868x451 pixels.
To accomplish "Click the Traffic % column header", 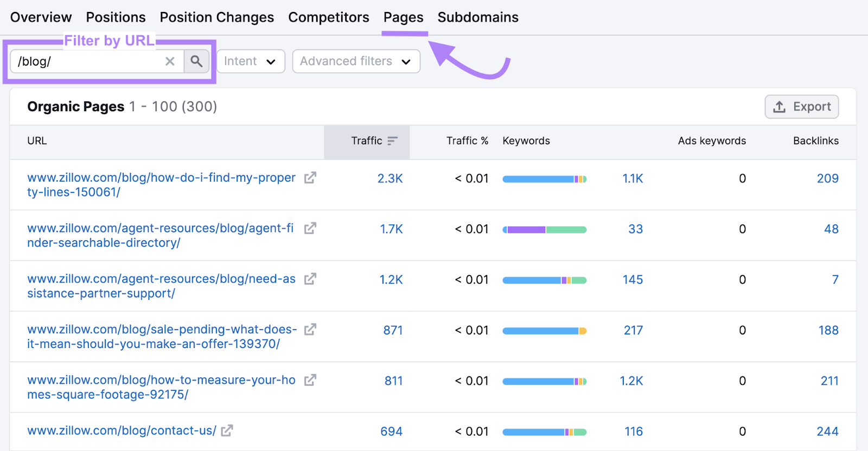I will (467, 141).
